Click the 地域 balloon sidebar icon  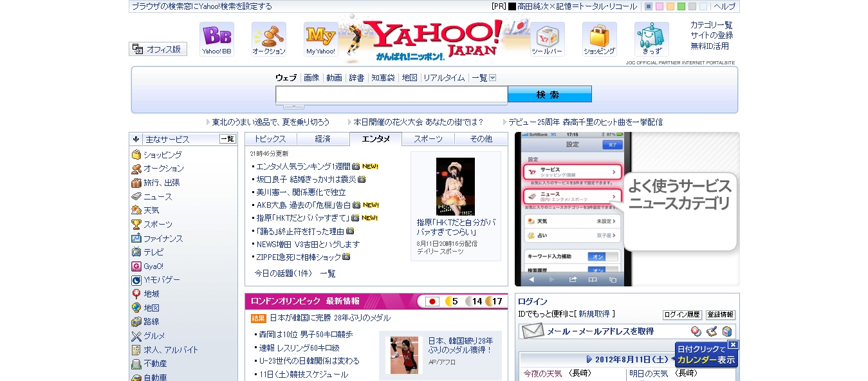[136, 293]
